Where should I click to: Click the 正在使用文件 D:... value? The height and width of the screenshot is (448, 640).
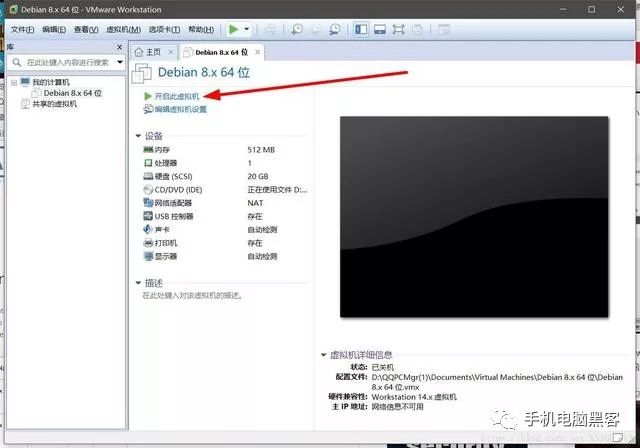click(x=277, y=190)
